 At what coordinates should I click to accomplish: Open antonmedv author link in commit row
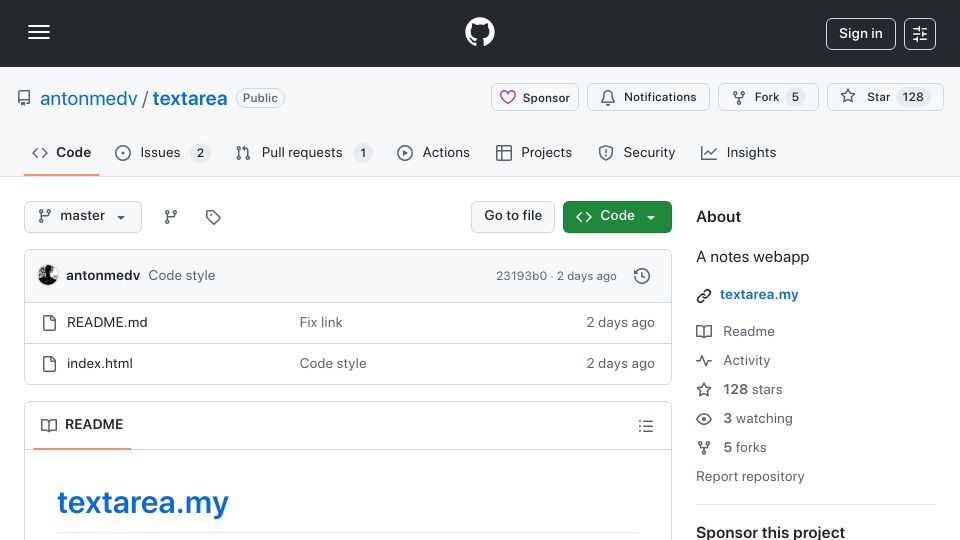[103, 276]
